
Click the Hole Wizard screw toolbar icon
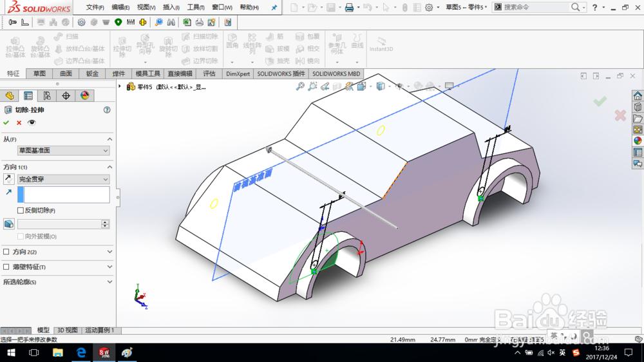(13, 22)
